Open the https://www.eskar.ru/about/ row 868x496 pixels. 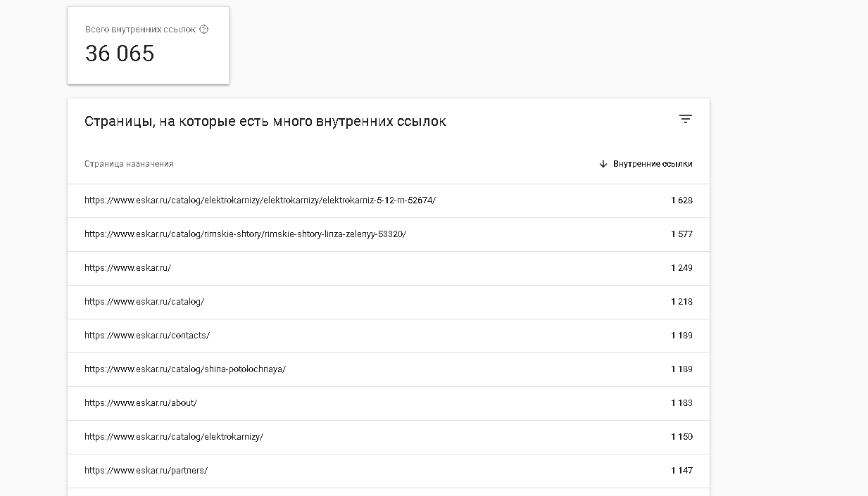point(389,403)
